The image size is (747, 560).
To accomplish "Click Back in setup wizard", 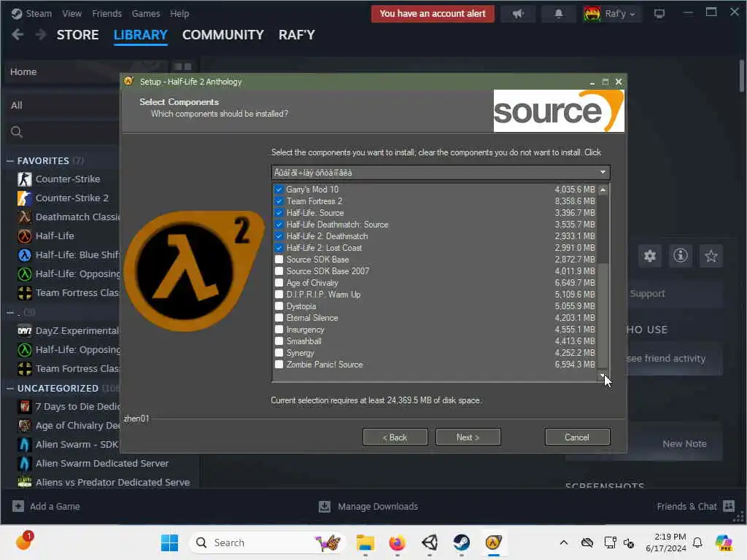I will [x=395, y=437].
